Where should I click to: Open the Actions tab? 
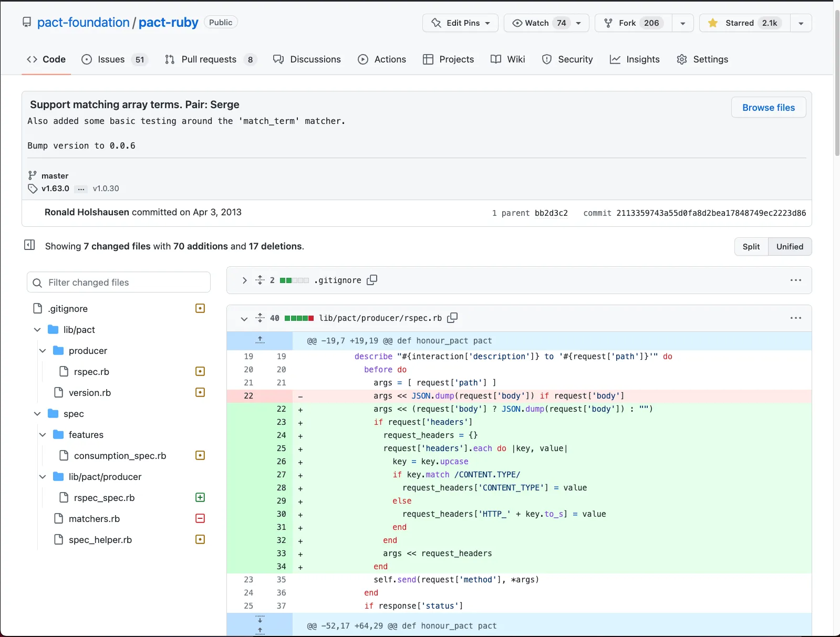pos(382,59)
